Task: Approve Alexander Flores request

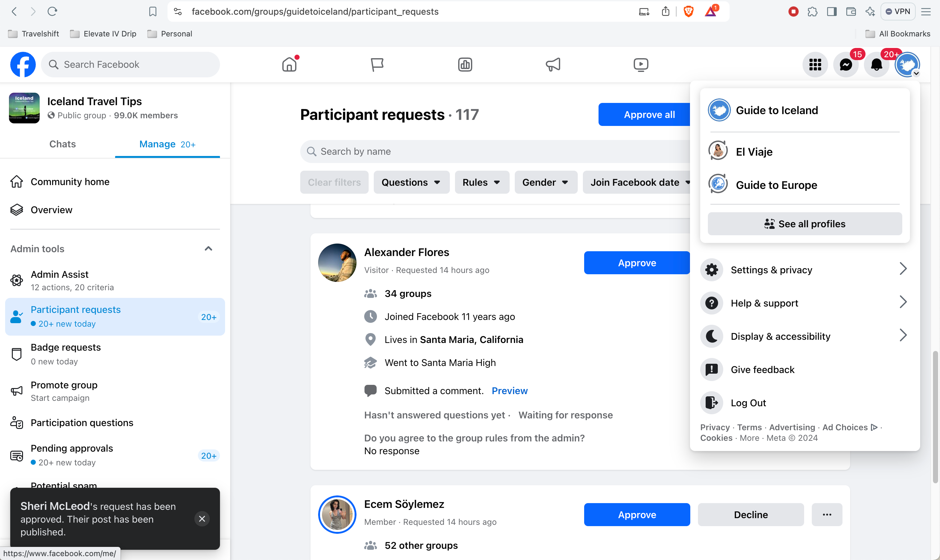Action: tap(637, 263)
